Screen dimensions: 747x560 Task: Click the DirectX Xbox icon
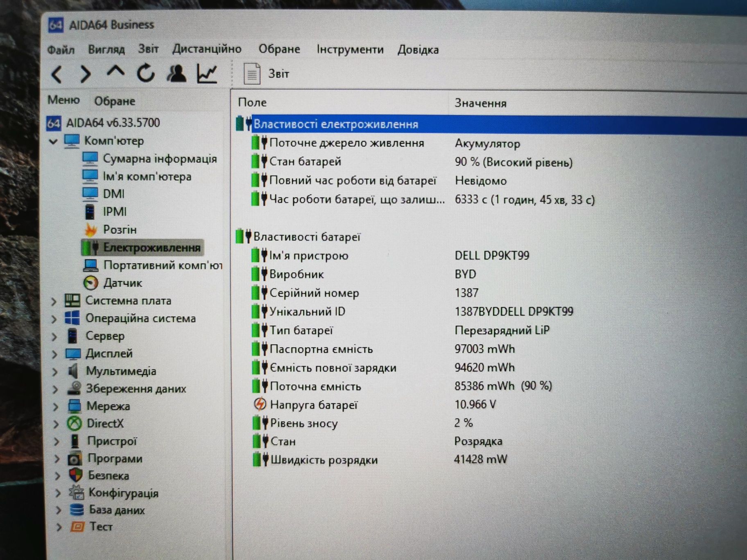(75, 424)
